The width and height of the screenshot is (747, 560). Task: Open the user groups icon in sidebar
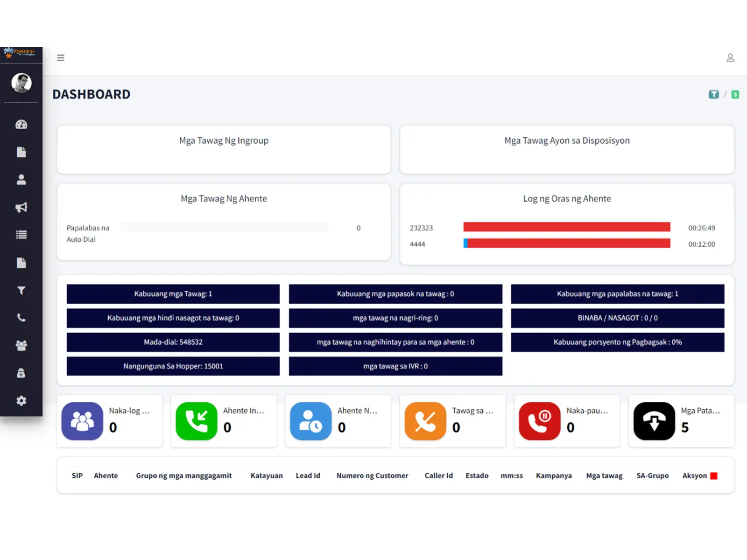tap(21, 345)
